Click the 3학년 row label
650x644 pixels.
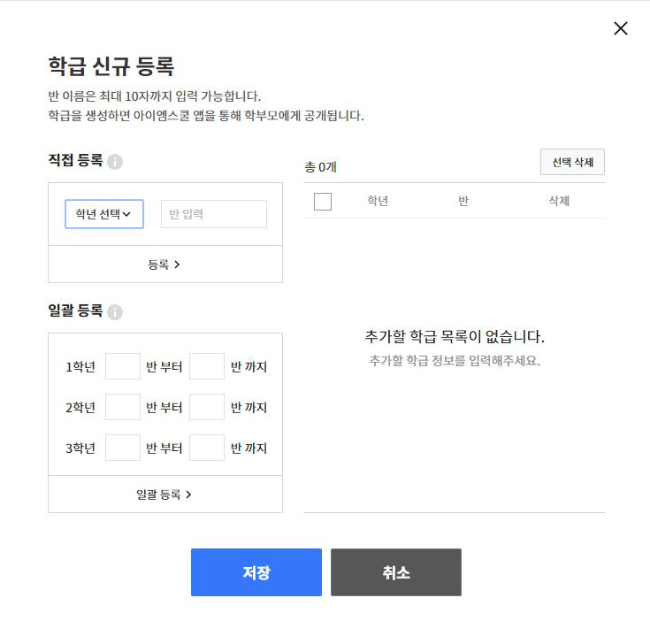click(80, 448)
